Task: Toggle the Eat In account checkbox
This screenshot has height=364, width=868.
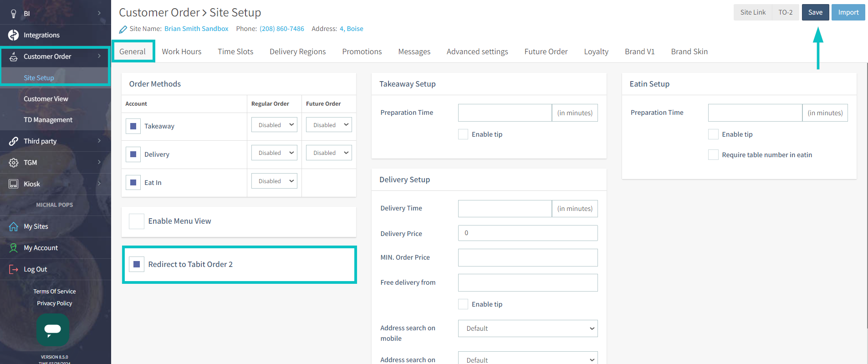Action: tap(133, 183)
